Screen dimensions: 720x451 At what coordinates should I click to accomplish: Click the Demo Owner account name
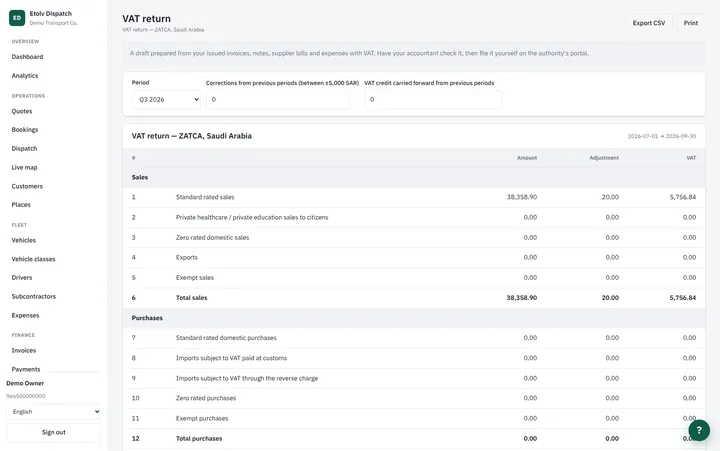click(x=25, y=383)
